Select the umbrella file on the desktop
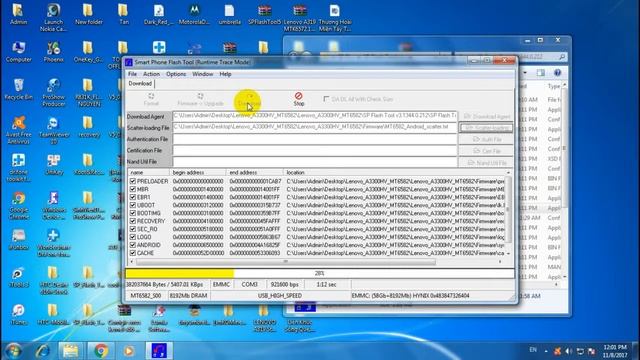 tap(229, 14)
